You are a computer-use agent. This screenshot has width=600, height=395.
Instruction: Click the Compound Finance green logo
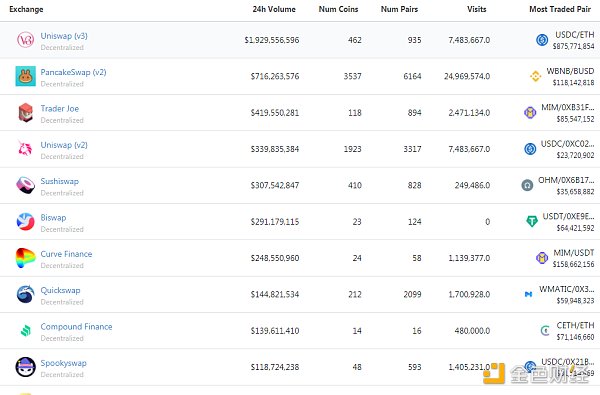(x=26, y=330)
